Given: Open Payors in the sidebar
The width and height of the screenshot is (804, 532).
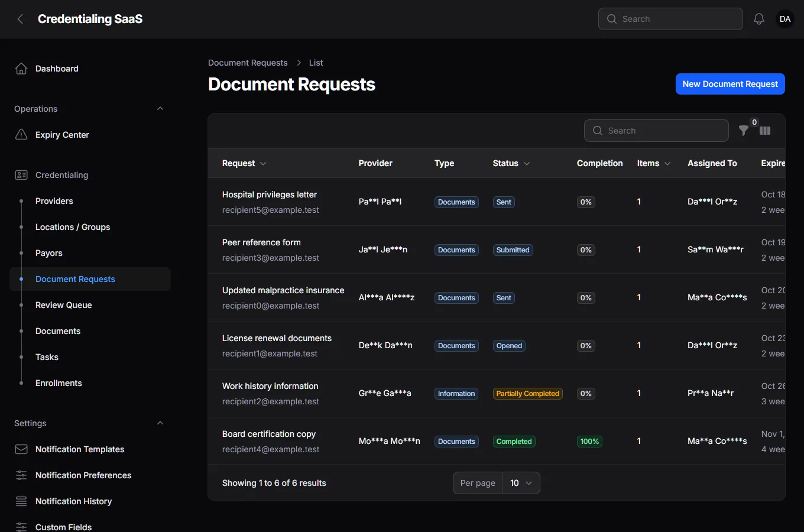Looking at the screenshot, I should tap(49, 253).
